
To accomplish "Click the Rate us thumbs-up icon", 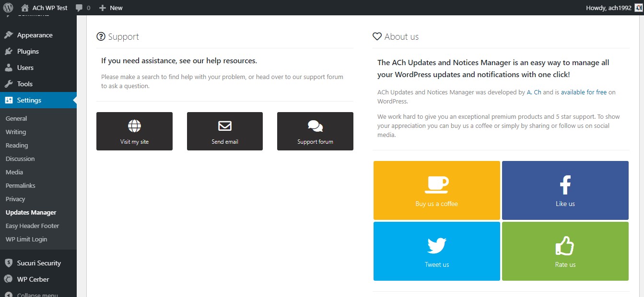I will pos(565,246).
